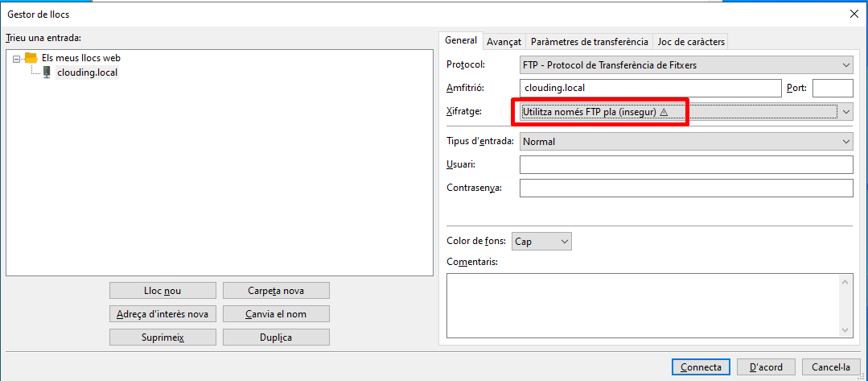
Task: Open the Tipus d'entrada dropdown
Action: [686, 142]
